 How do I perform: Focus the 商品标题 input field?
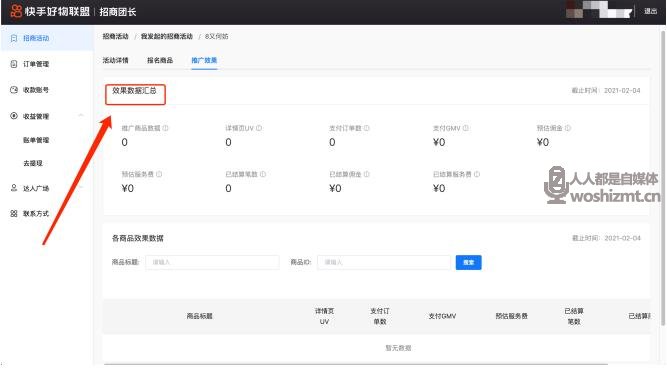point(212,263)
